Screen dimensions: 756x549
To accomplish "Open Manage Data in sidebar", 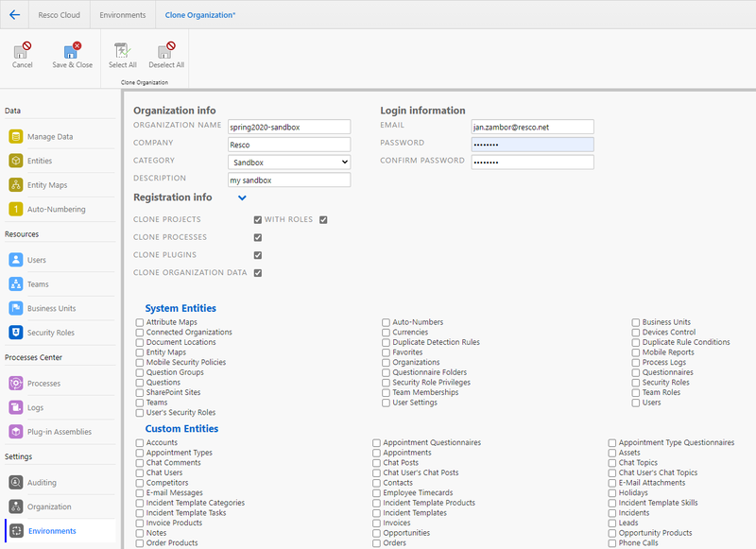I will click(49, 137).
